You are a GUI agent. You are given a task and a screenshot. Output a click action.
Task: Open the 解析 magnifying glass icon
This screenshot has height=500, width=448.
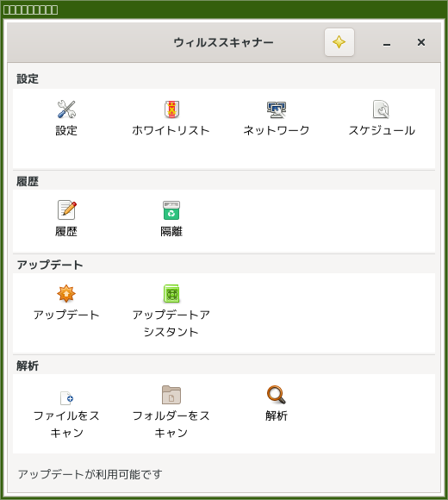pos(277,395)
